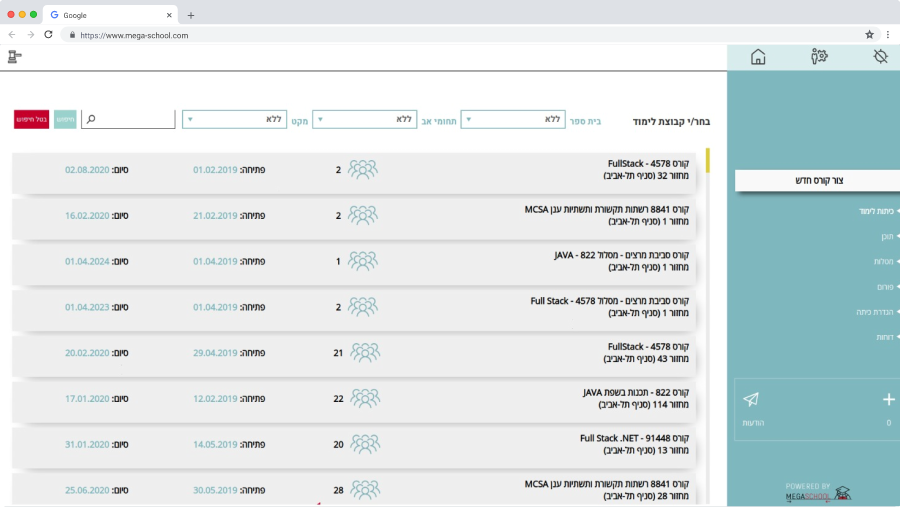900x507 pixels.
Task: Click the menu toggle icon at top-left
Action: 15,56
